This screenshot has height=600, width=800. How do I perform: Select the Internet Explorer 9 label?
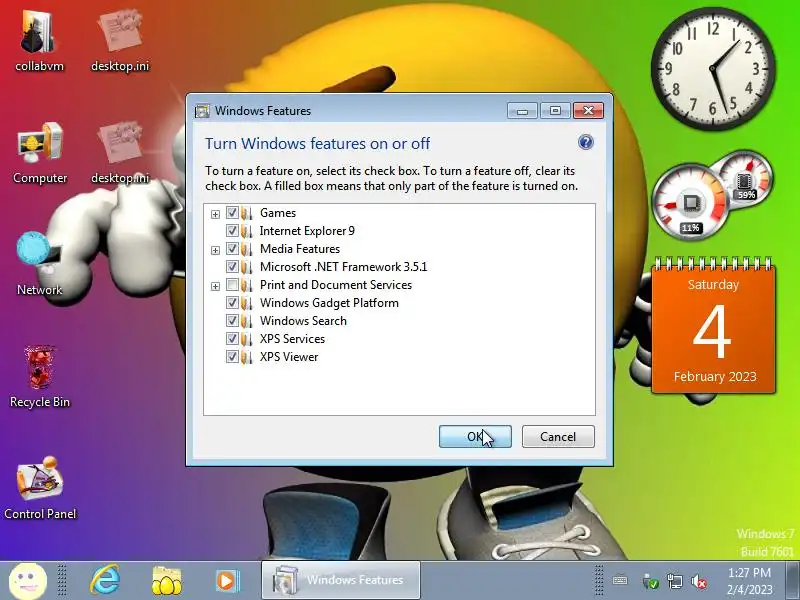307,231
